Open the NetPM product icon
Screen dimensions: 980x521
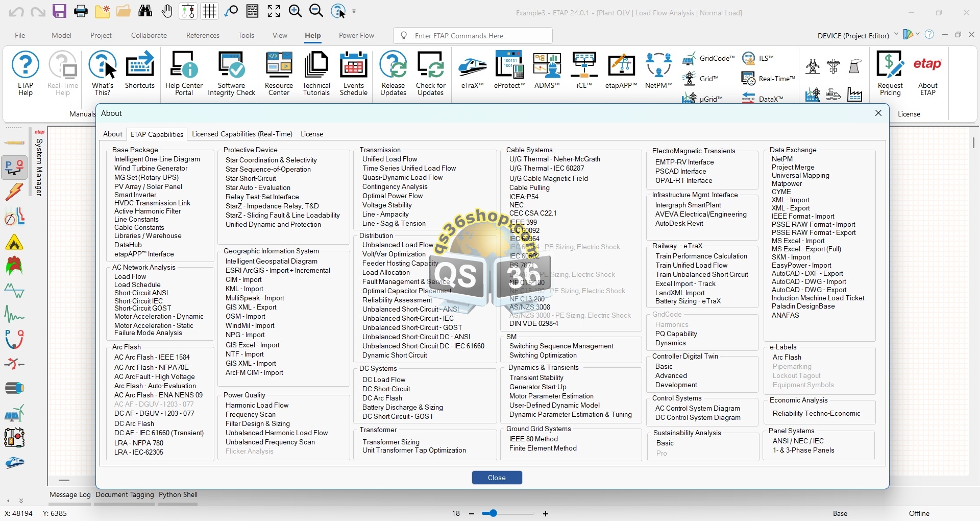tap(658, 70)
